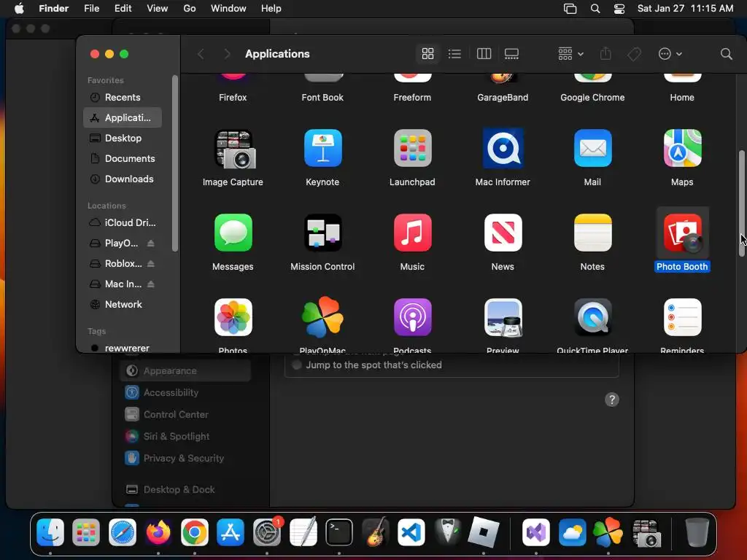Open Desktop & Dock settings

click(186, 489)
